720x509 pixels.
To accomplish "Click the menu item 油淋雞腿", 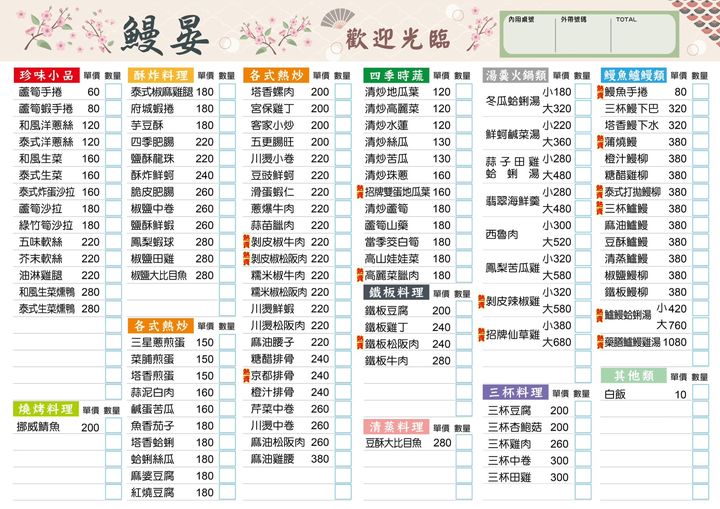I will [40, 275].
